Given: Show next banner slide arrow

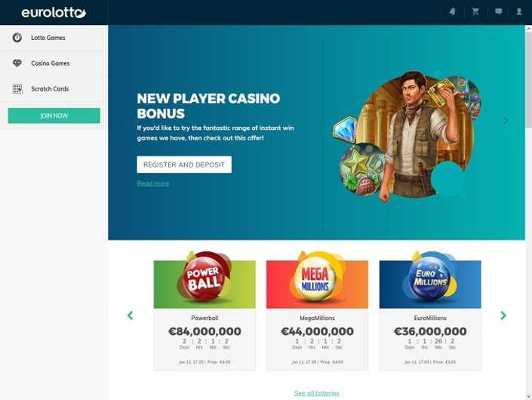Looking at the screenshot, I should pyautogui.click(x=506, y=121).
